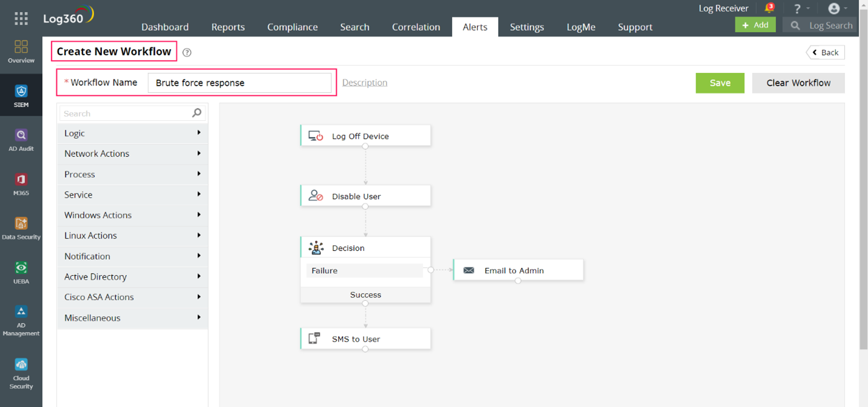868x407 pixels.
Task: Save the Brute force response workflow
Action: [720, 83]
